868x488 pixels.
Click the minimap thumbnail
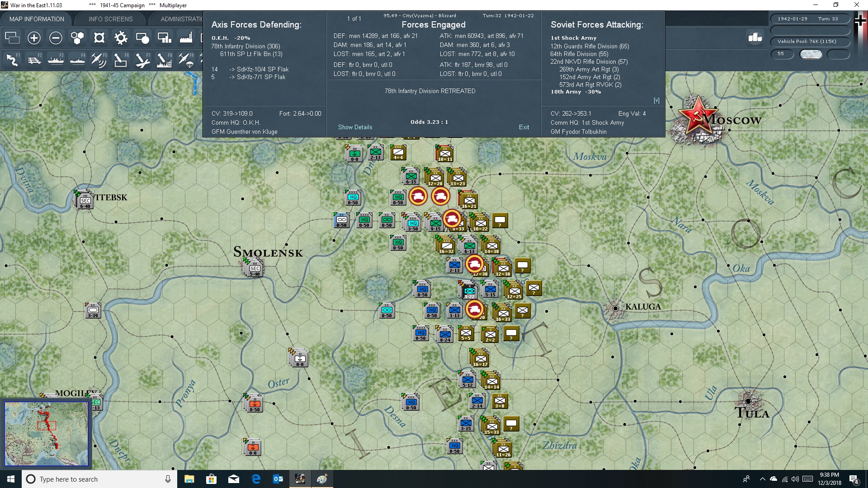click(47, 434)
